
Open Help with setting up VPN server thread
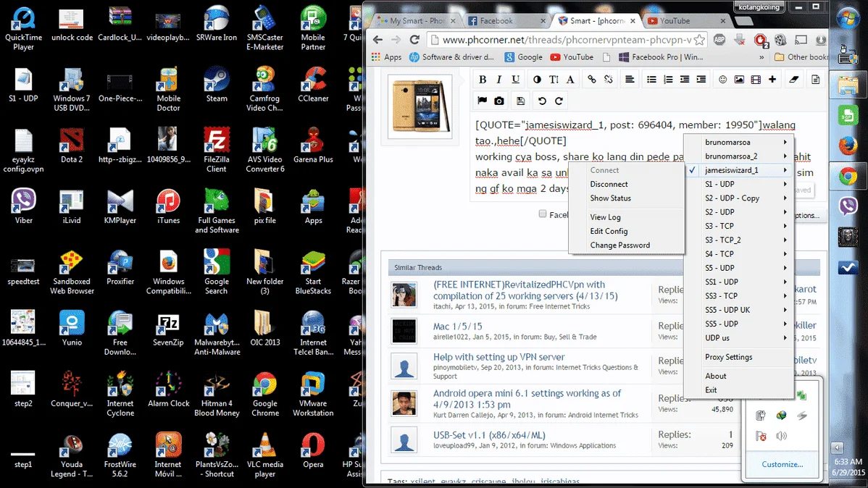tap(498, 357)
